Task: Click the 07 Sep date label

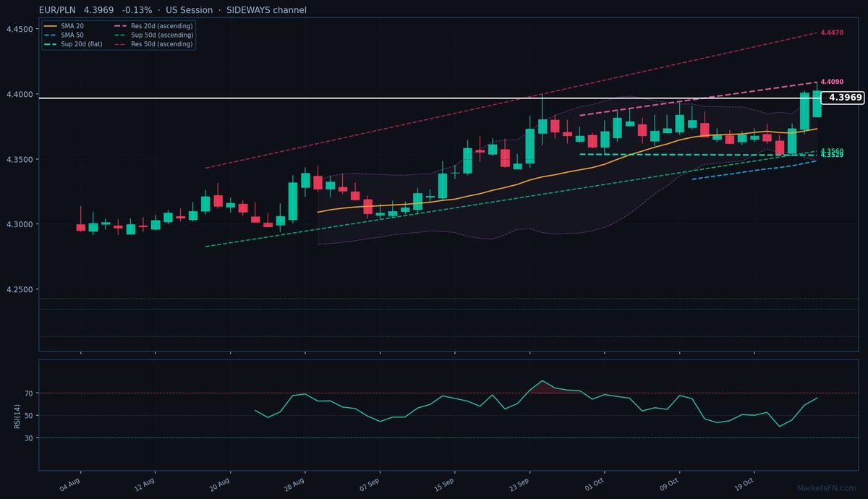Action: coord(370,484)
